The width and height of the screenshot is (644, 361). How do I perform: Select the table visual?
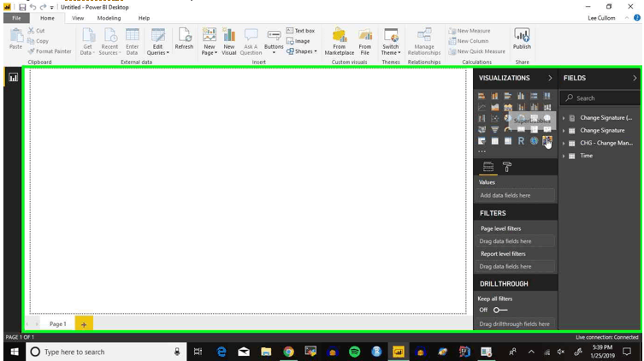[x=494, y=141]
